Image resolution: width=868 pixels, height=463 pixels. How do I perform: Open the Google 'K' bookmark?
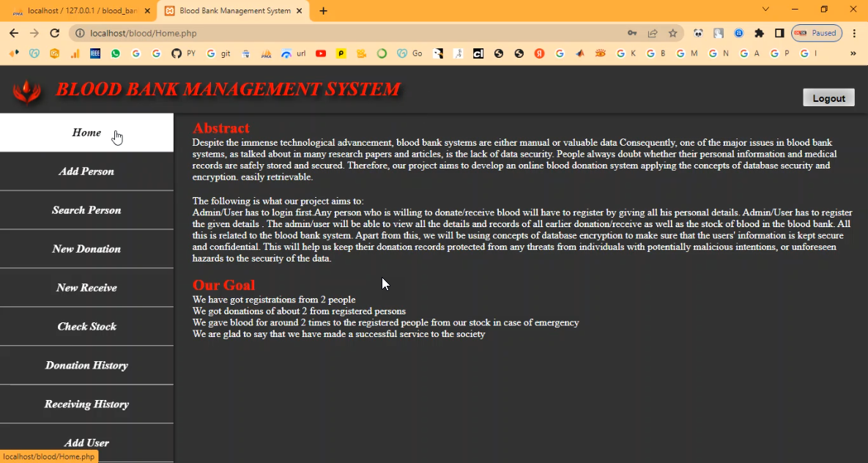(x=626, y=53)
